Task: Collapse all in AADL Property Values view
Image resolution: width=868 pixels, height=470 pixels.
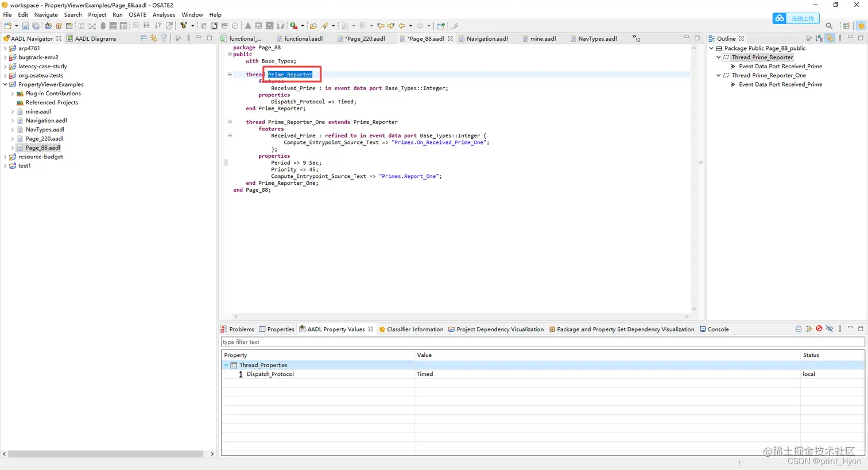Action: click(x=799, y=329)
